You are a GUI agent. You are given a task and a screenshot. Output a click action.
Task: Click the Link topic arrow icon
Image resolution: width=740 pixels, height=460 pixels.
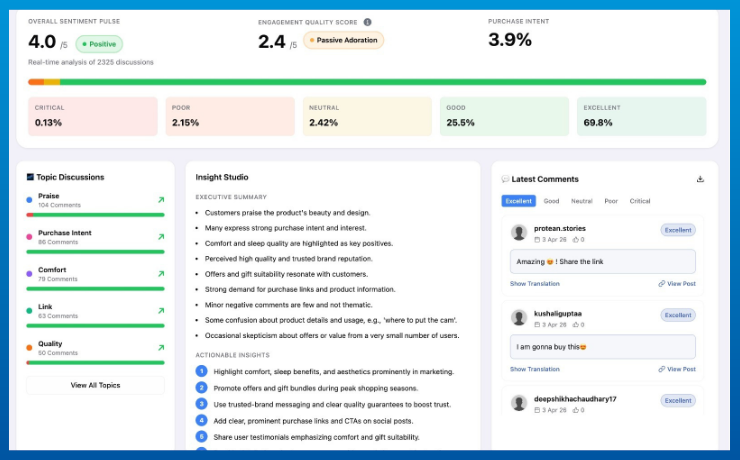(160, 311)
